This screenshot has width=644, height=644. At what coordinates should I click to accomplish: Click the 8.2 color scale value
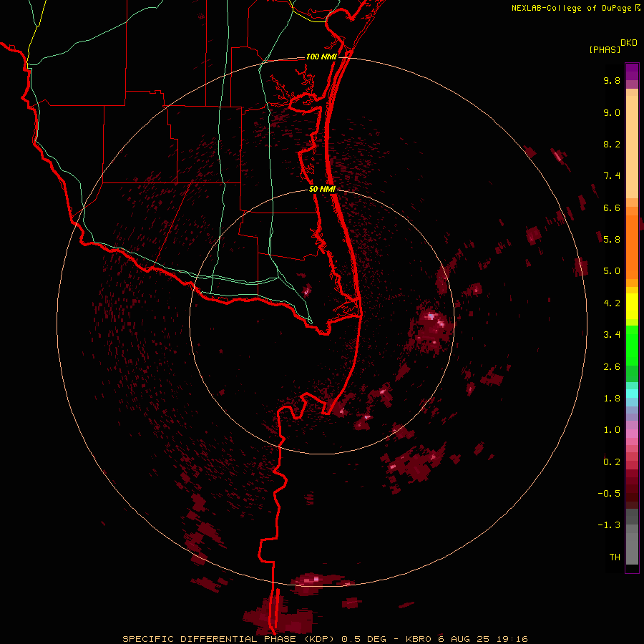click(612, 144)
